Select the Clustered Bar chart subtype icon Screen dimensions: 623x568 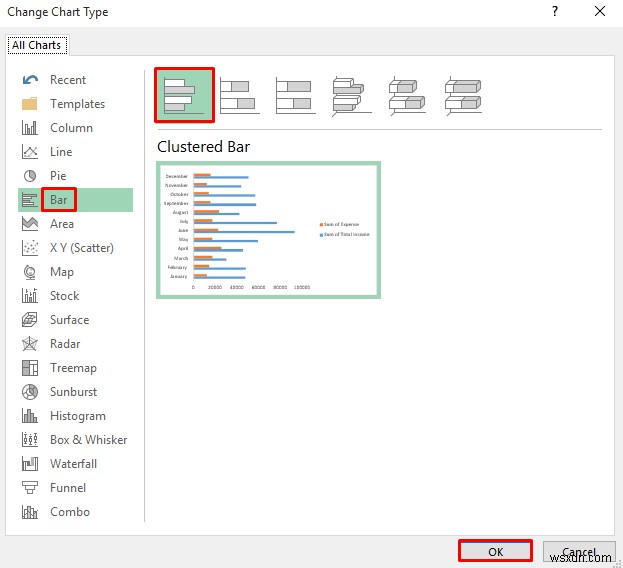[184, 95]
